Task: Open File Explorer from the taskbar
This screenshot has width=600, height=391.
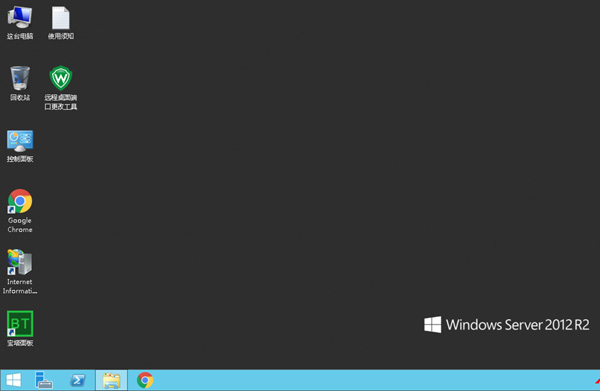Action: tap(111, 380)
